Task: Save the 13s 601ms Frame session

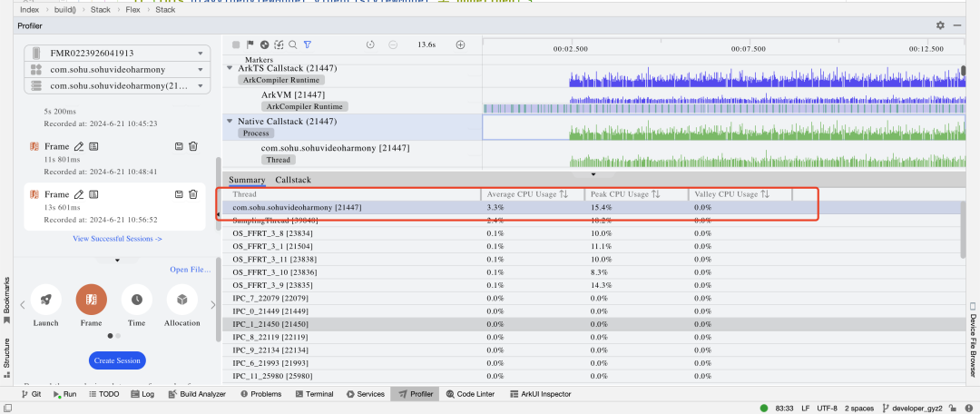Action: (x=179, y=194)
